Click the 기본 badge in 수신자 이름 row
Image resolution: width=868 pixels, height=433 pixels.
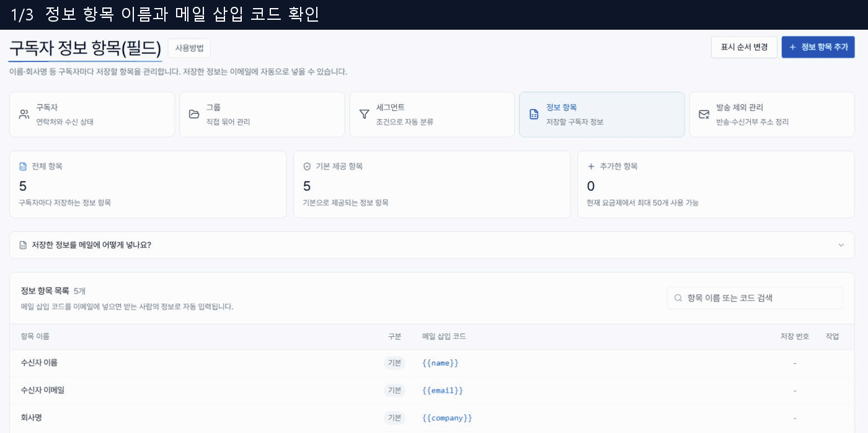394,363
